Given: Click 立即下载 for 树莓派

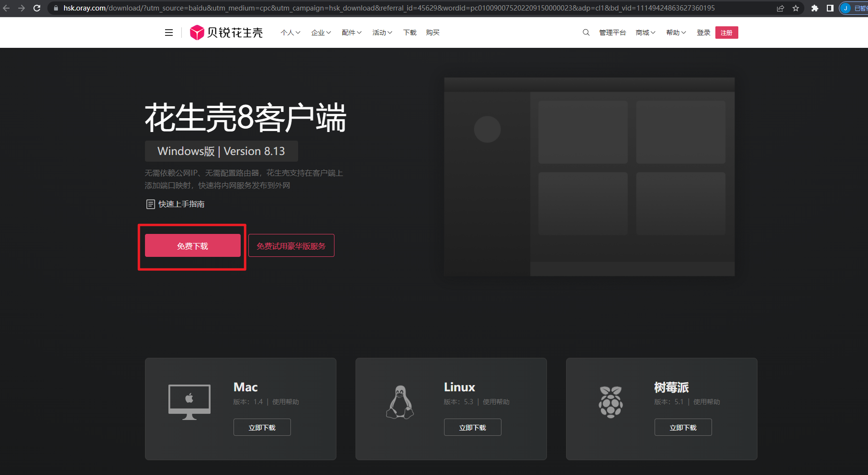Looking at the screenshot, I should pos(683,427).
